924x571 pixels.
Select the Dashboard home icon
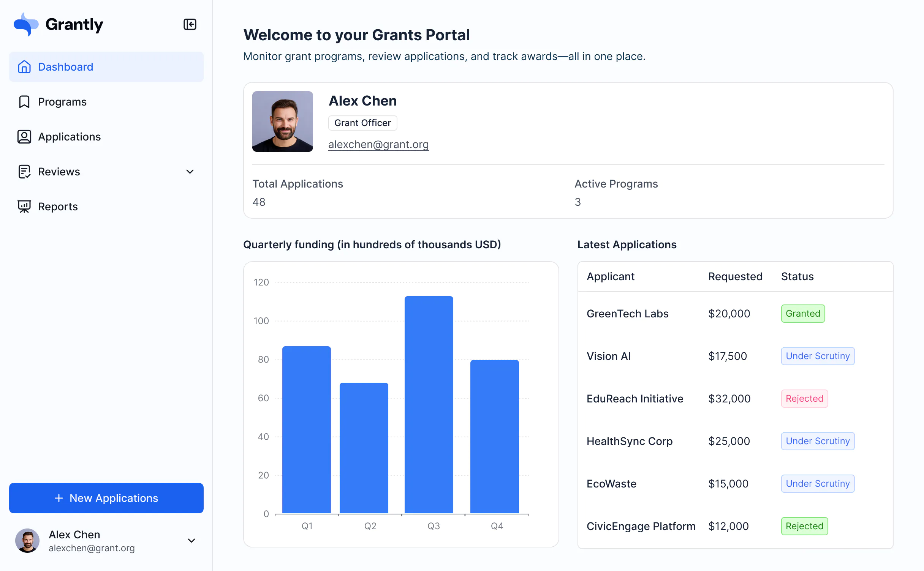[x=24, y=66]
